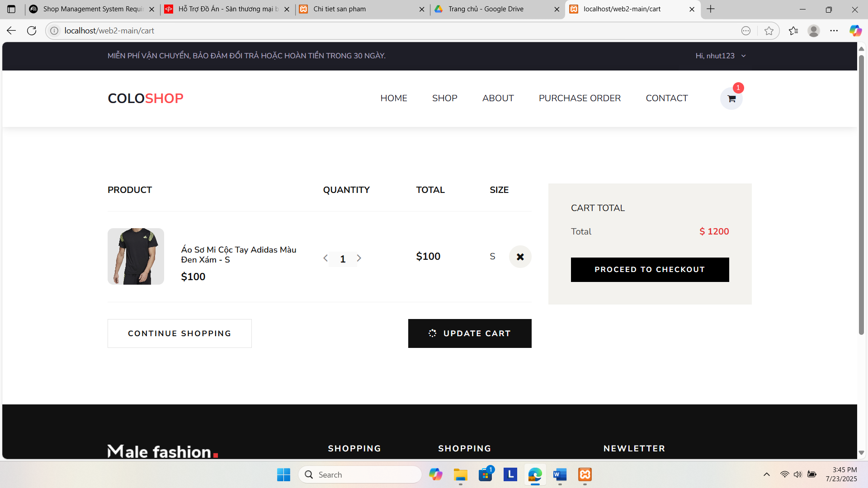Increase quantity with right arrow
The height and width of the screenshot is (488, 868).
359,258
